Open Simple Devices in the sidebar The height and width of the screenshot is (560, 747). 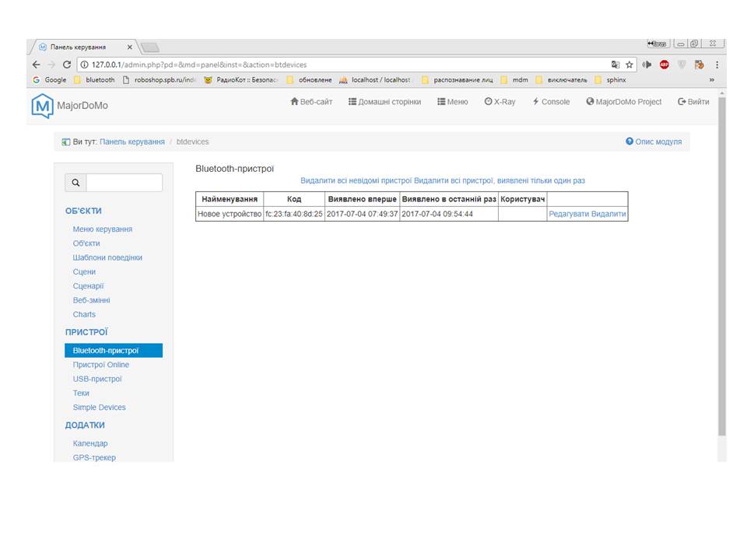coord(99,408)
